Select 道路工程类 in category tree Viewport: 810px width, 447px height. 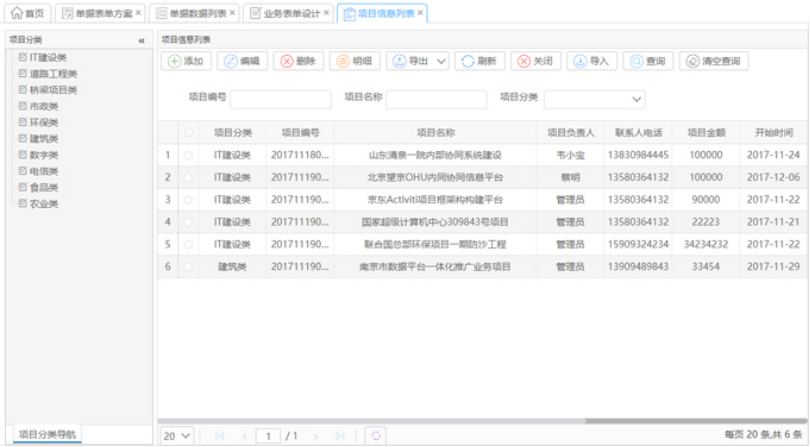tap(53, 74)
